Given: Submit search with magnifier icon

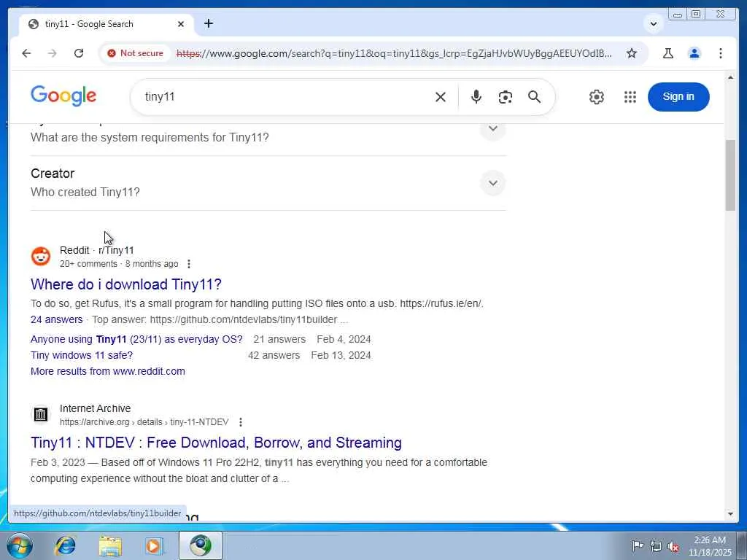Looking at the screenshot, I should [535, 97].
